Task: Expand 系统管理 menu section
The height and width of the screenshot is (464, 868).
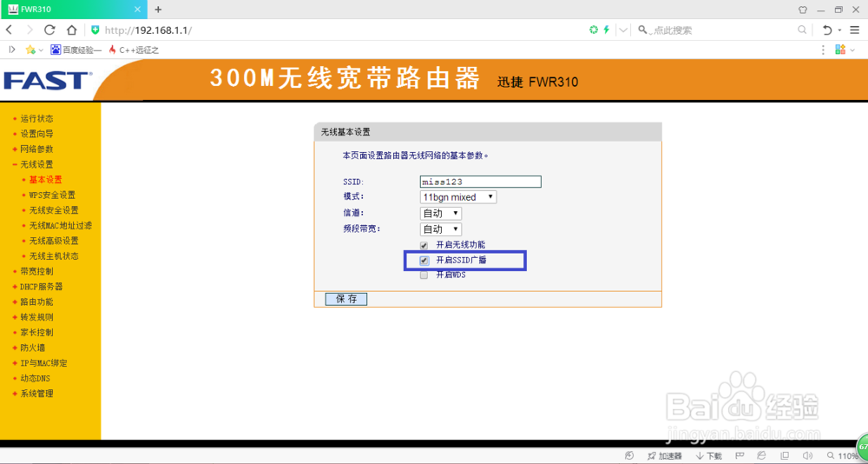Action: click(x=36, y=394)
